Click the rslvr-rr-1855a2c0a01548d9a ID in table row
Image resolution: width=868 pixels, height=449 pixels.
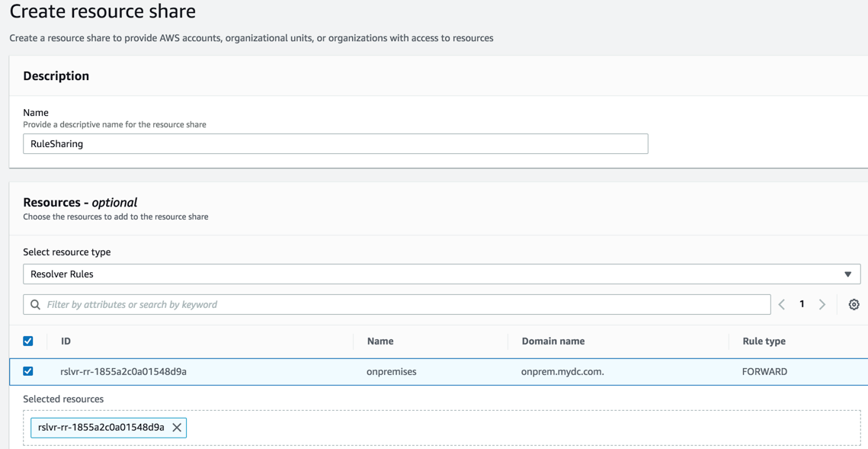point(123,372)
